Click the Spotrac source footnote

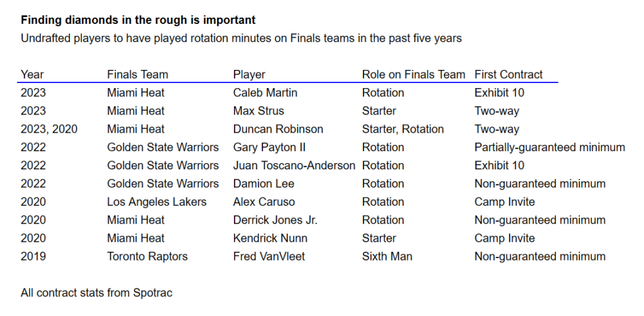tap(96, 293)
